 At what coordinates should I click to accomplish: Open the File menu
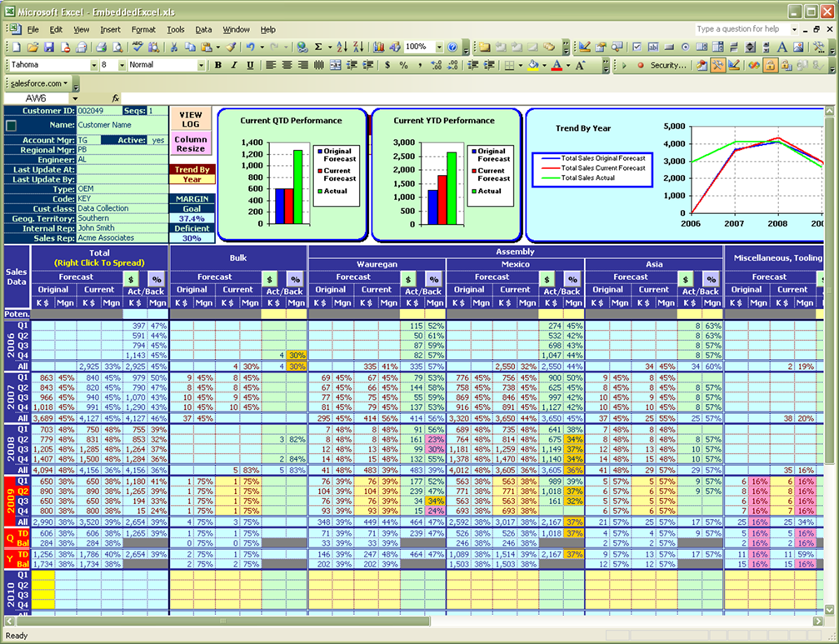pyautogui.click(x=33, y=29)
